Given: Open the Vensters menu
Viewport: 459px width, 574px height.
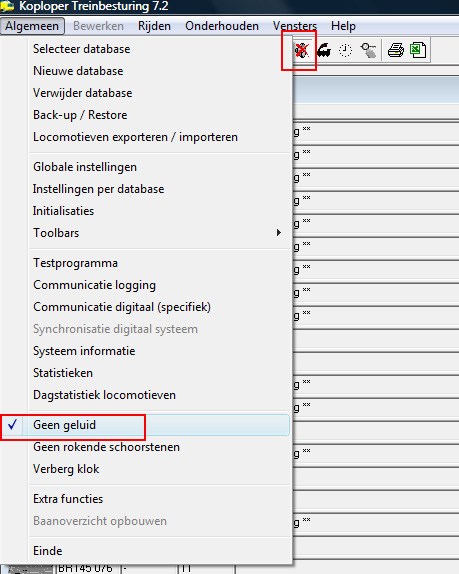Looking at the screenshot, I should tap(295, 26).
